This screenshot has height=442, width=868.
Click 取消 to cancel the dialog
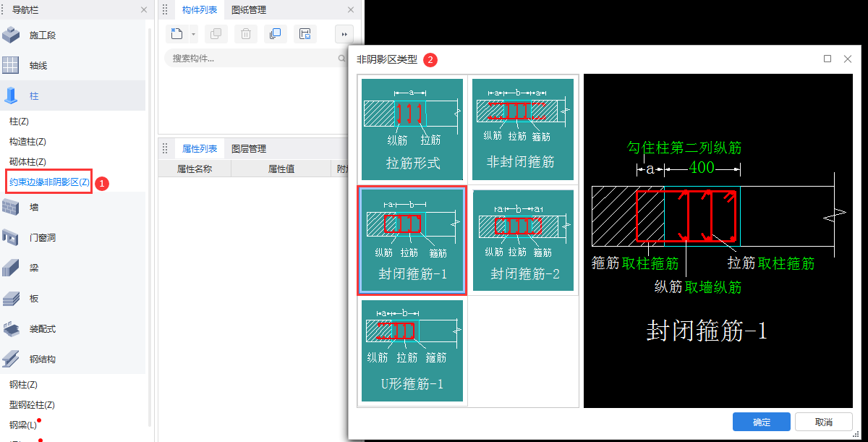(823, 422)
